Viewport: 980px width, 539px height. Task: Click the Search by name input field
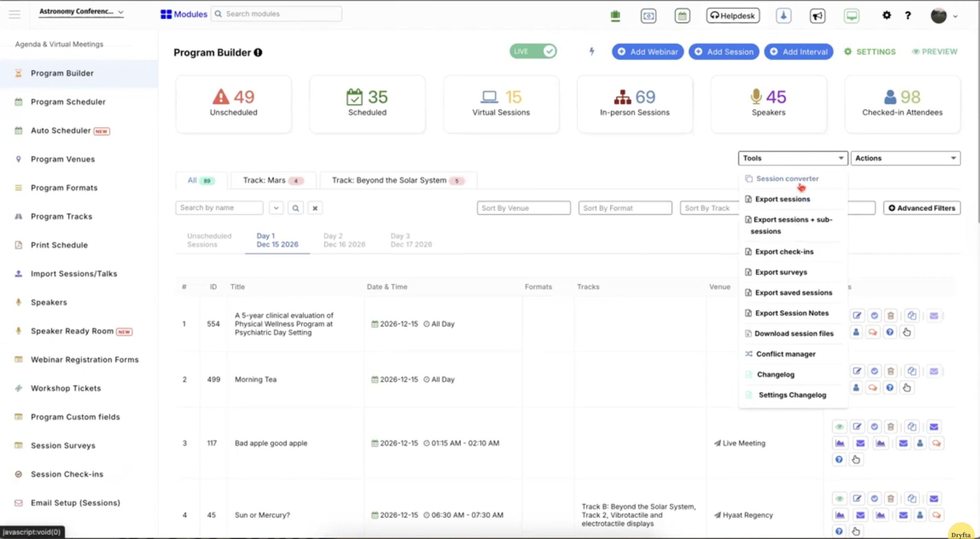point(219,208)
